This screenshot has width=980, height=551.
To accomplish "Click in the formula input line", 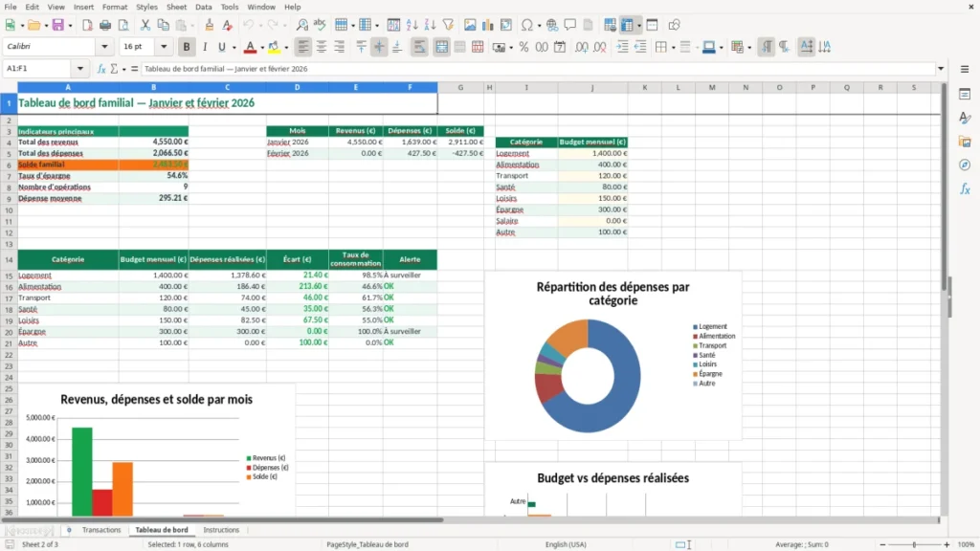I will click(538, 69).
